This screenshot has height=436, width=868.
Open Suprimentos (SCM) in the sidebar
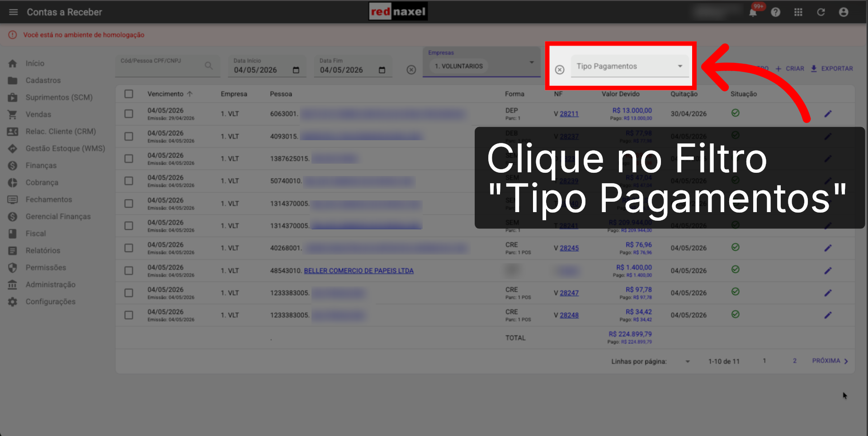coord(59,97)
